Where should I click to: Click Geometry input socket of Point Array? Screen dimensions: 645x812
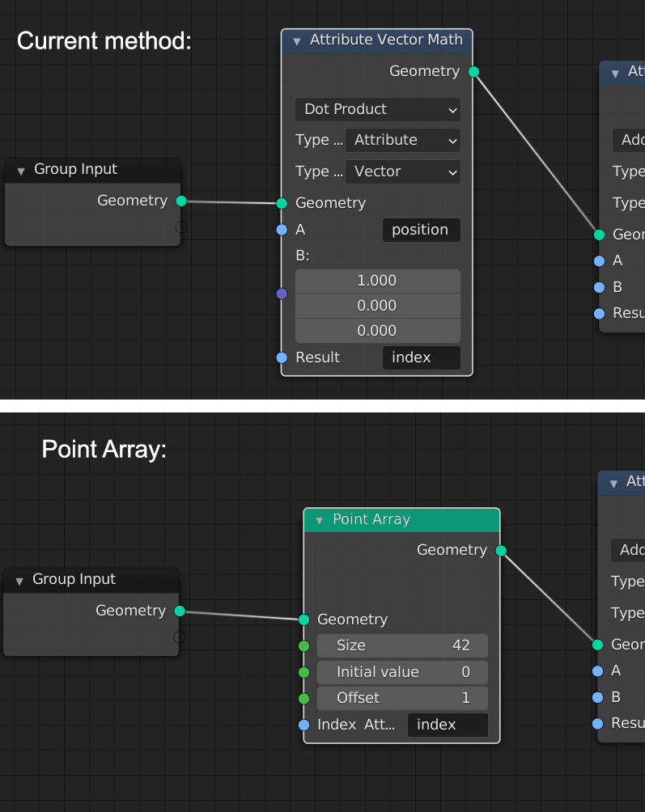(304, 620)
